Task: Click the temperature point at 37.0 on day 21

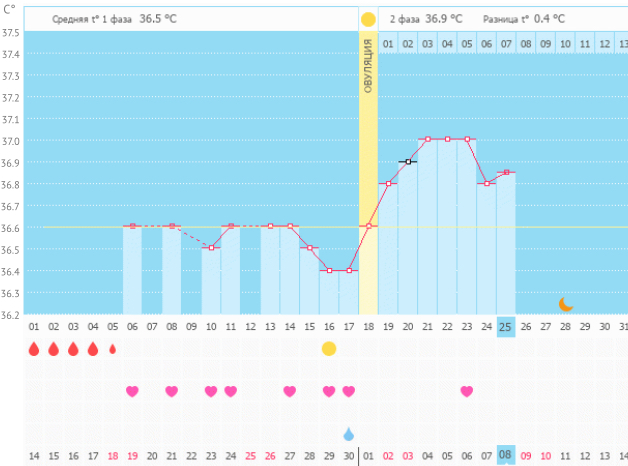Action: [427, 139]
